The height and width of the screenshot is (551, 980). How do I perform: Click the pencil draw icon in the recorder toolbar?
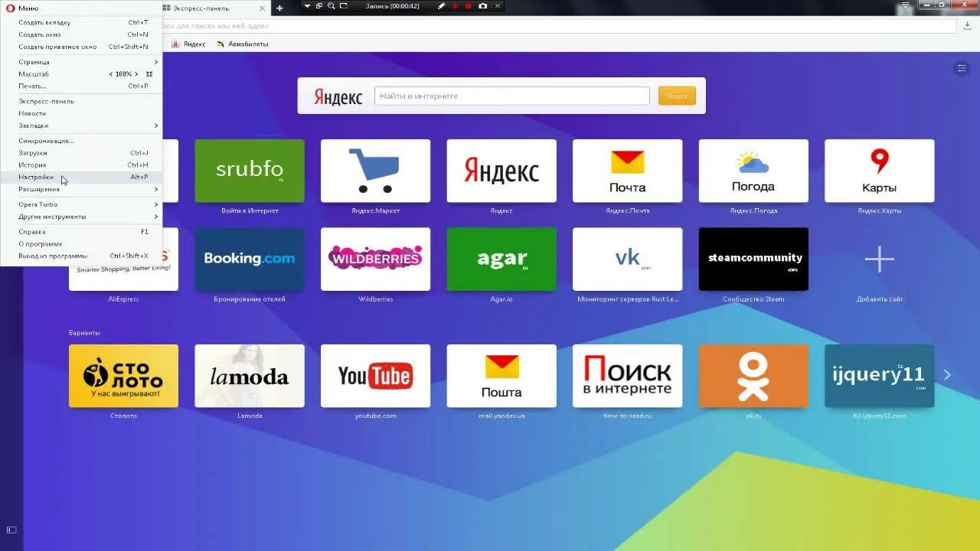tap(441, 5)
